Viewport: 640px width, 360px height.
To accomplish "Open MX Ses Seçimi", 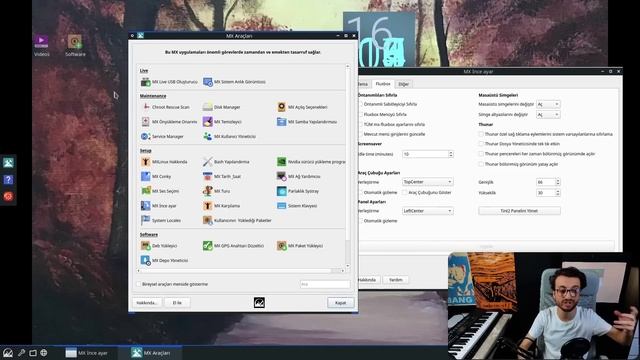I will click(x=160, y=191).
